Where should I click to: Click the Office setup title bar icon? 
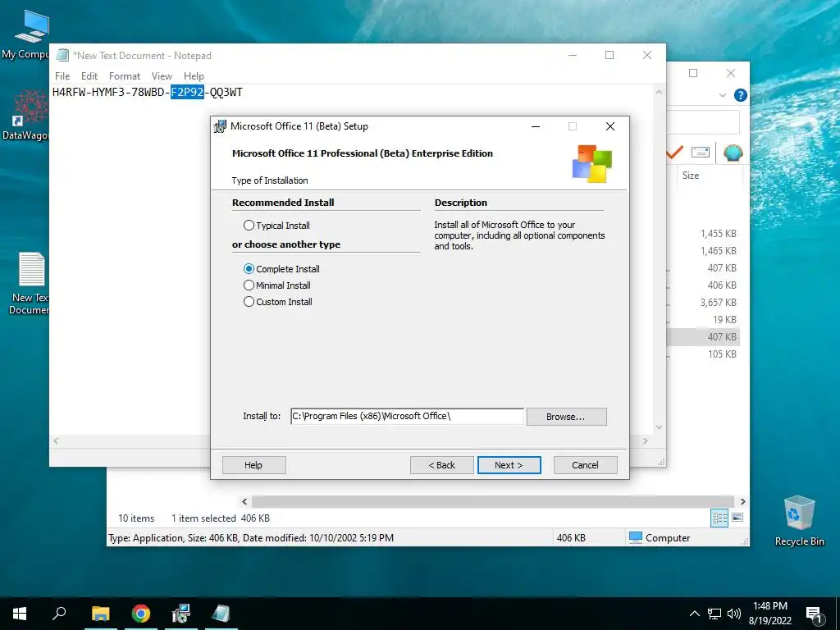click(220, 126)
